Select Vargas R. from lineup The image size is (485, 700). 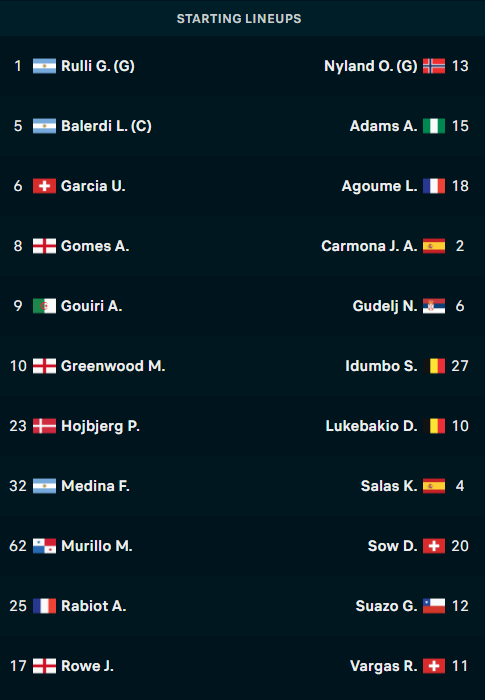point(384,666)
